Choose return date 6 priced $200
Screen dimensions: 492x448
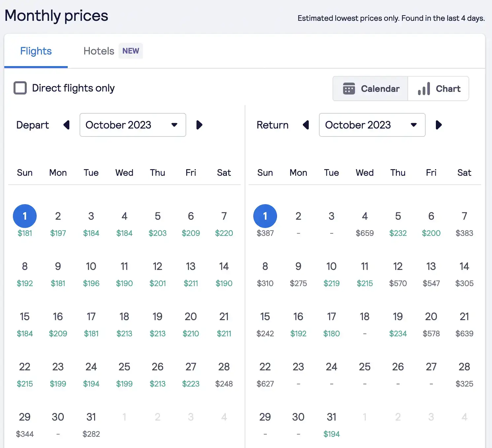point(431,224)
